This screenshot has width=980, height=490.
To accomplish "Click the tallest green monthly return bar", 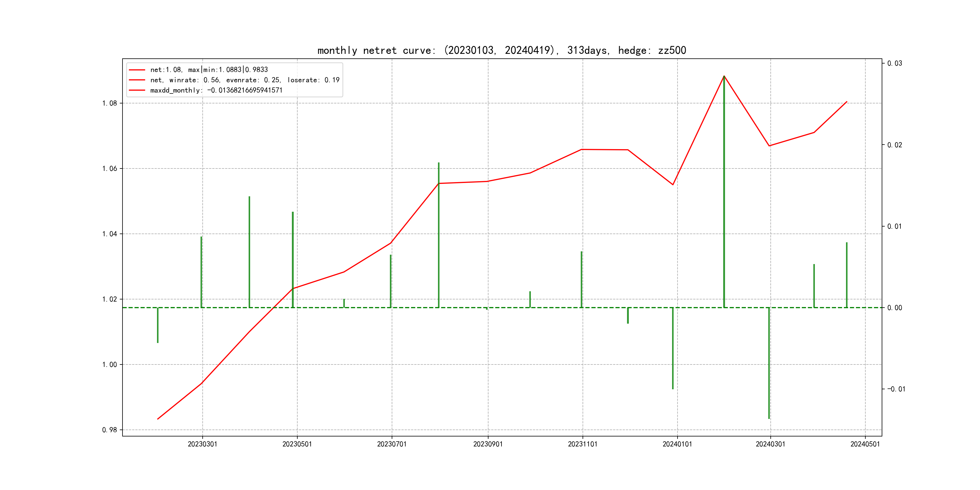I will [724, 190].
